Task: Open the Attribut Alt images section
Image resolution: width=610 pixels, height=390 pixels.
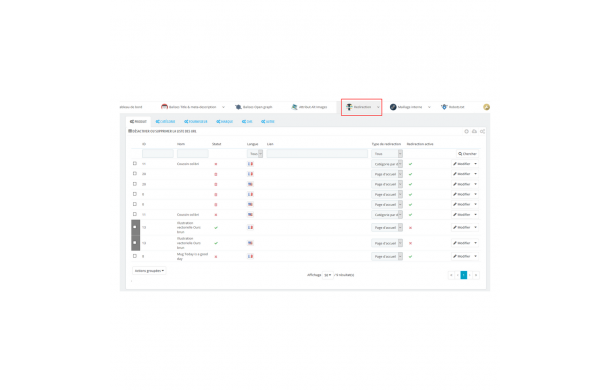Action: (313, 107)
